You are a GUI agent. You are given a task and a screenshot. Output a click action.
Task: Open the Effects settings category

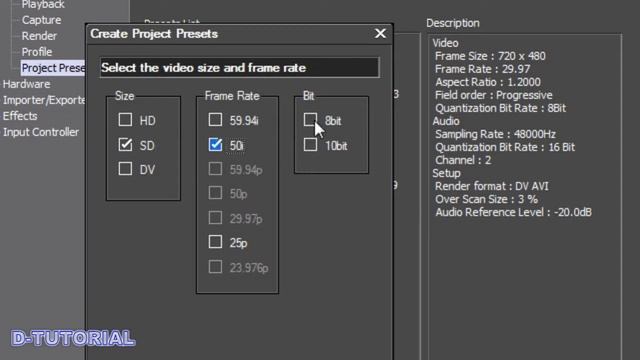tap(20, 116)
